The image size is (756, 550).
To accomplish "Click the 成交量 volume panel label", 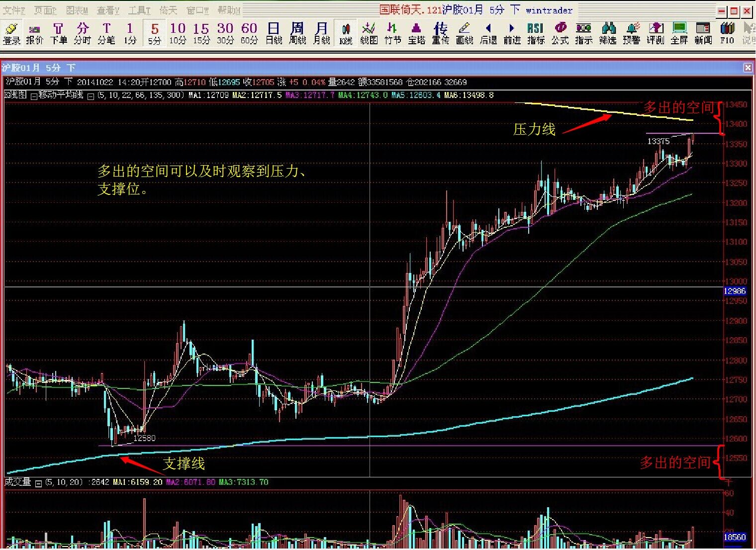I will point(17,482).
